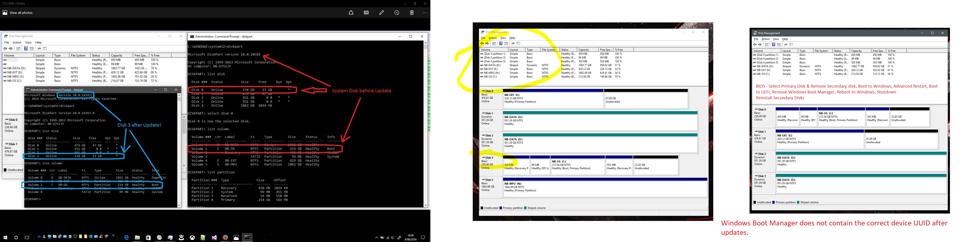The width and height of the screenshot is (980, 242).
Task: Open the Start menu
Action: pyautogui.click(x=5, y=238)
